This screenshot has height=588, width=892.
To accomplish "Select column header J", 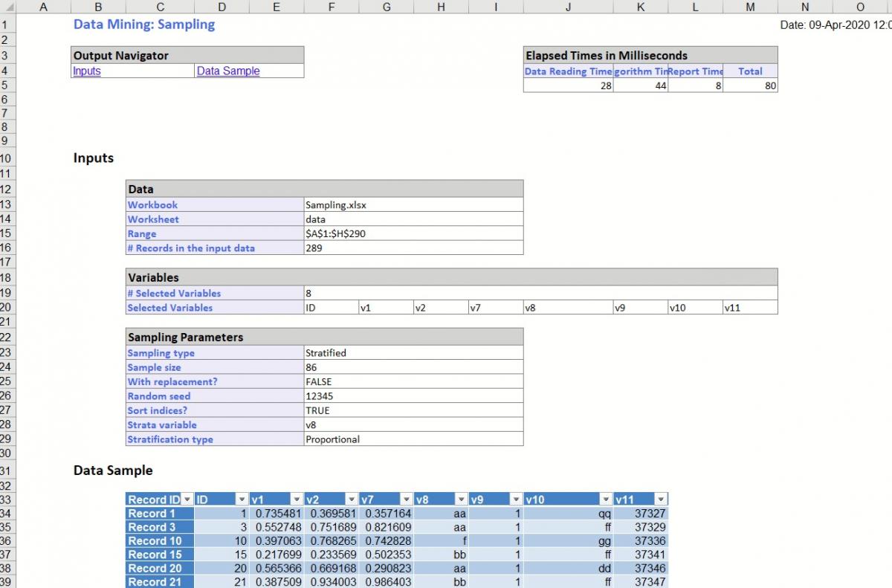I will coord(568,7).
